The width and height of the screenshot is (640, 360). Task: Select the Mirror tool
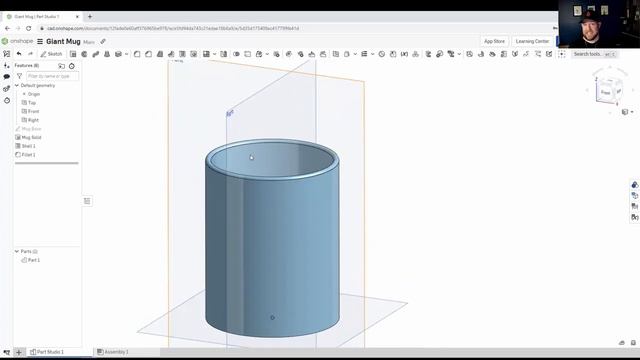pyautogui.click(x=224, y=54)
